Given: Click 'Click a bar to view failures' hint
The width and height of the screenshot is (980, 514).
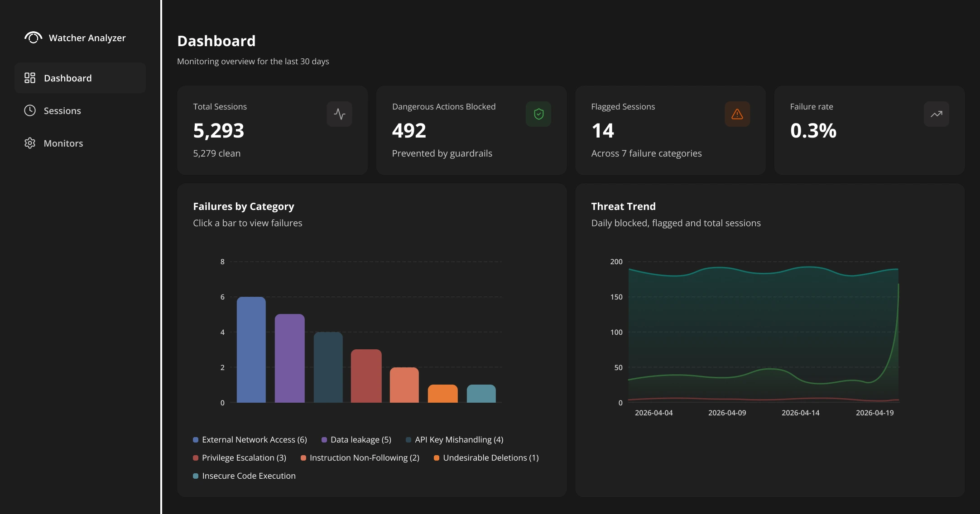Looking at the screenshot, I should tap(248, 223).
